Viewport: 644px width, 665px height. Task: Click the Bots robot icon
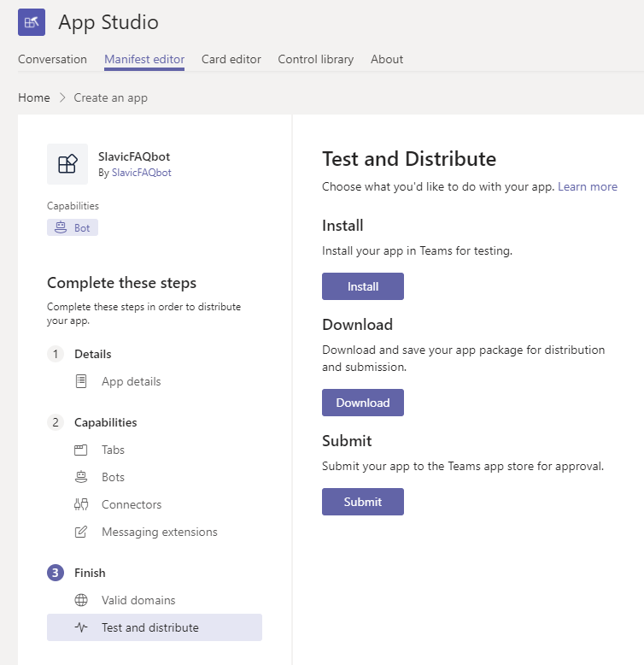(x=81, y=477)
